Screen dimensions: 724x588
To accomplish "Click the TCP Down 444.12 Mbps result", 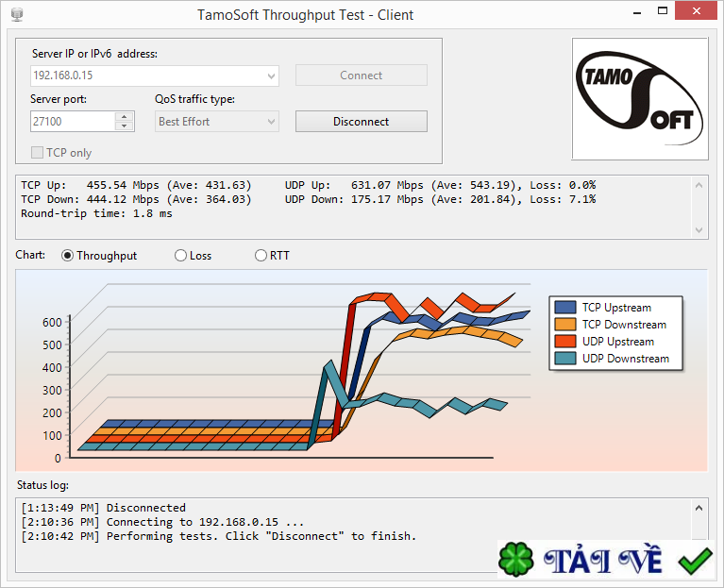I will pos(136,199).
